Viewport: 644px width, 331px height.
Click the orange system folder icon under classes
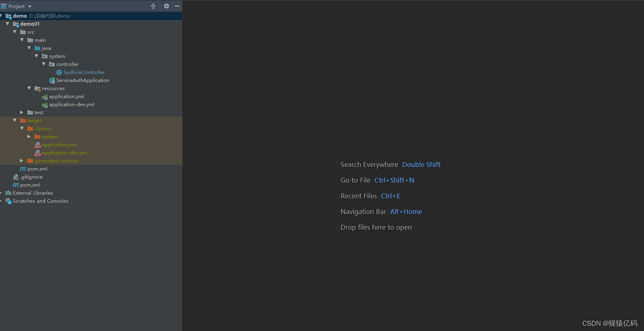(x=37, y=137)
